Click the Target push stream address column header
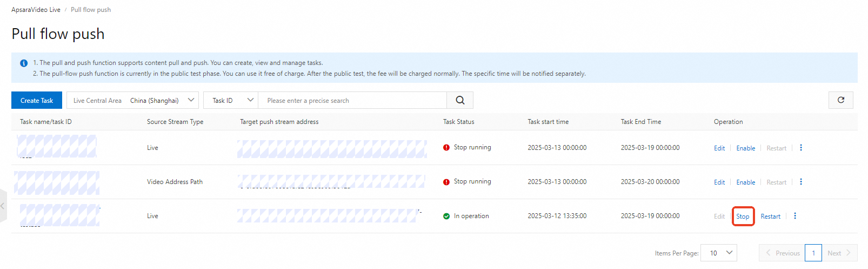 coord(279,122)
